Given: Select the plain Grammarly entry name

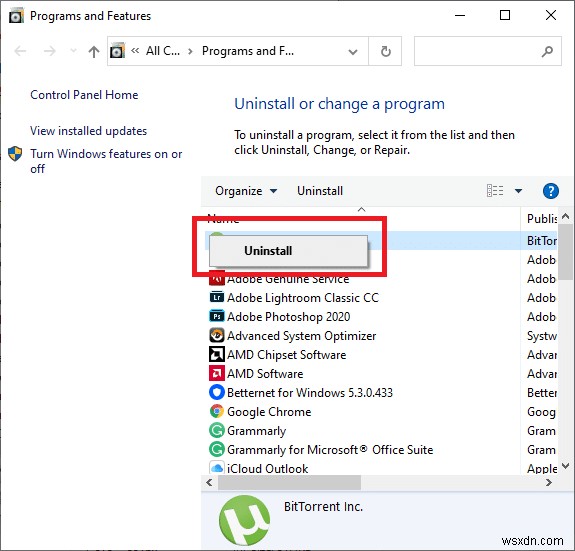Looking at the screenshot, I should (256, 431).
